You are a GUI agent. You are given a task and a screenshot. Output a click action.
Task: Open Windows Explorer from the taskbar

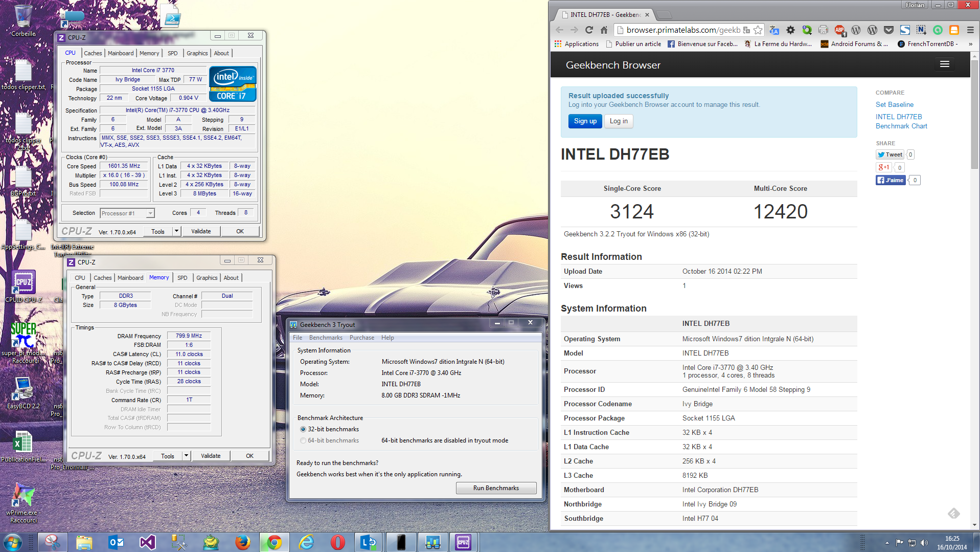click(84, 542)
